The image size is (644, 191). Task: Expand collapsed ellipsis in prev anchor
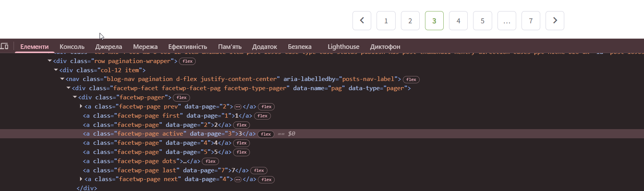(238, 107)
